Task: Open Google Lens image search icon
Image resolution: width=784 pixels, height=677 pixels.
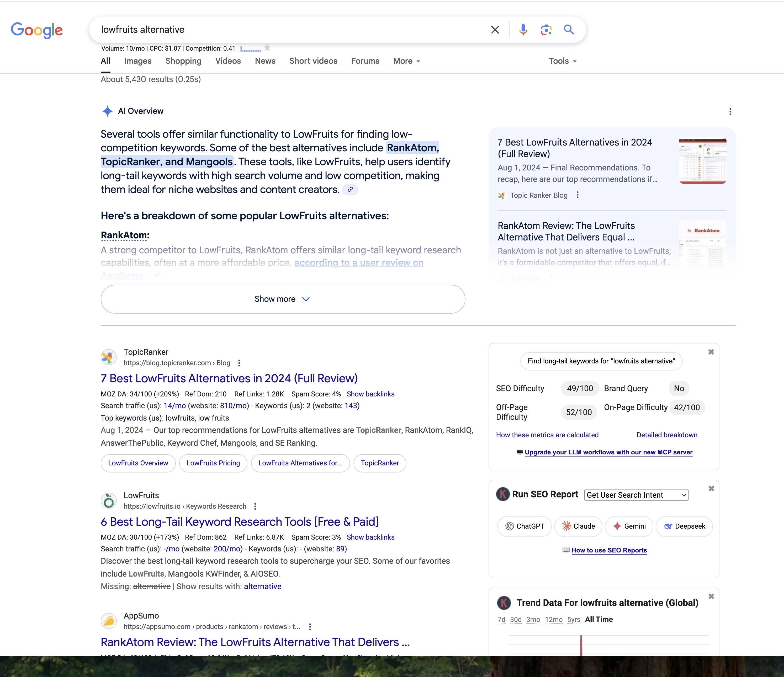Action: 546,30
